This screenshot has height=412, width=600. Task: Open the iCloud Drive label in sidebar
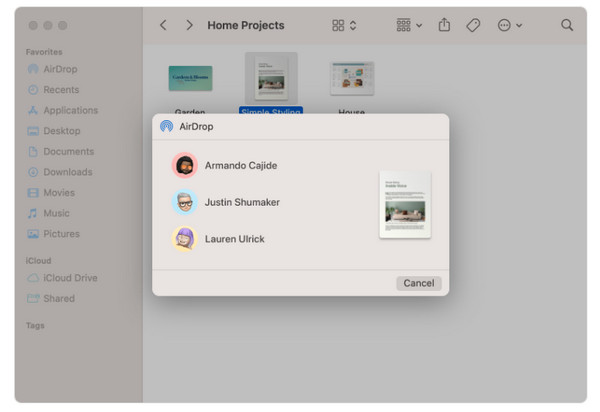click(70, 278)
